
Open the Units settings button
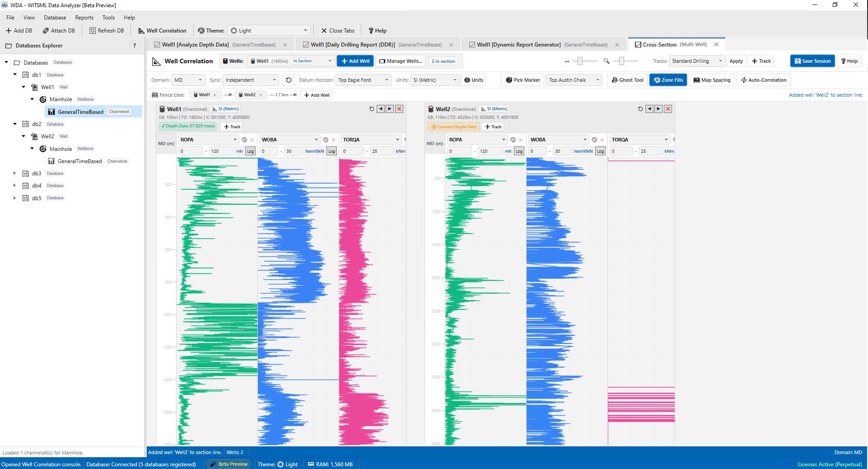click(474, 80)
